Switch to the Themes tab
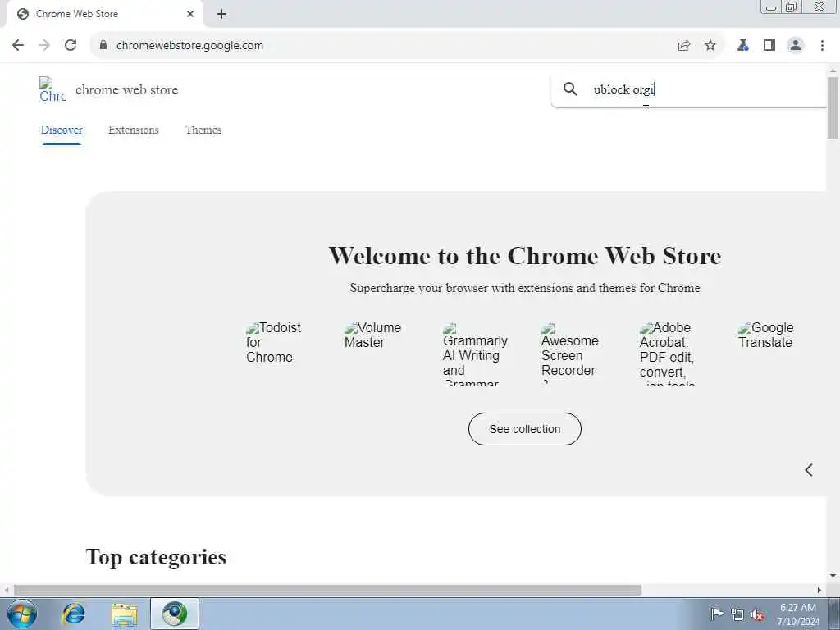 [x=203, y=130]
